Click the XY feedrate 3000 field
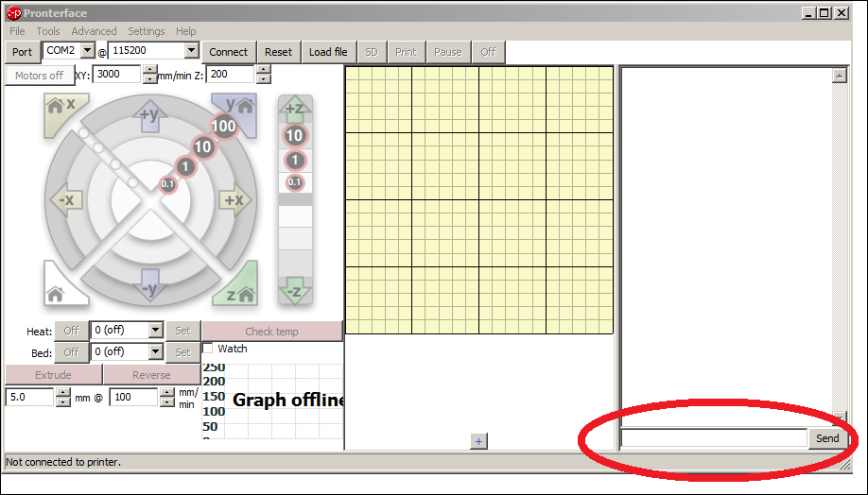The height and width of the screenshot is (495, 868). coord(117,74)
